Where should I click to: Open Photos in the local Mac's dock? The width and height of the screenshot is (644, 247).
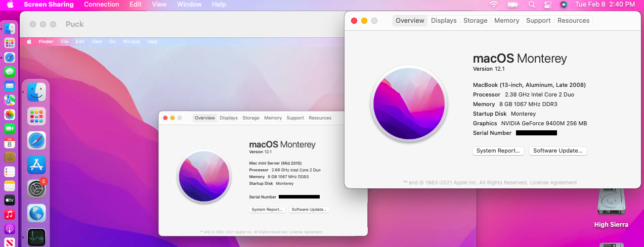pos(9,115)
